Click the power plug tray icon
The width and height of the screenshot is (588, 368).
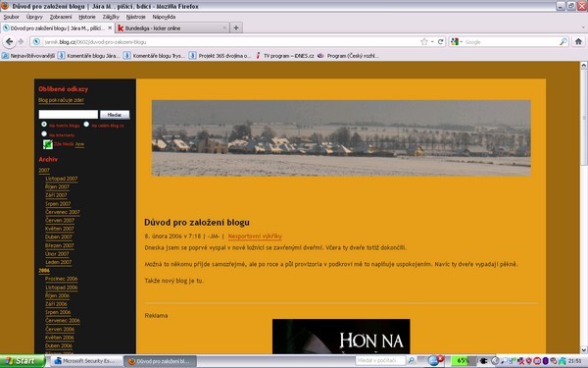pos(484,361)
